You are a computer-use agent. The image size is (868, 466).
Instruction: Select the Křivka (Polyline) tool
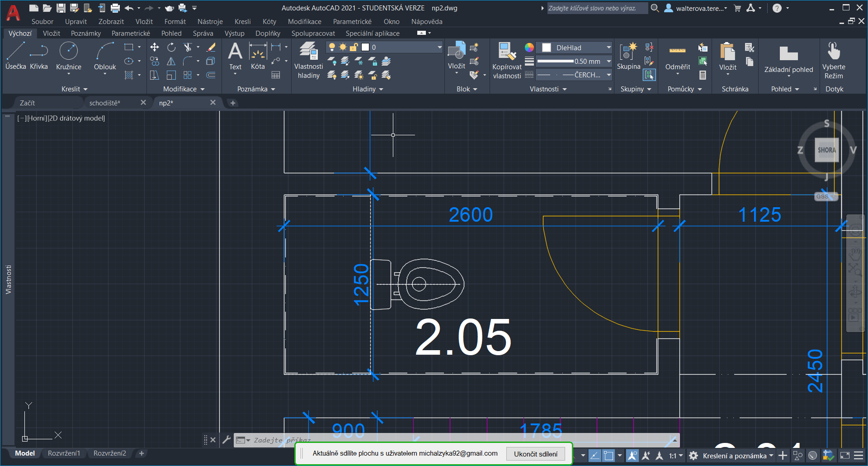pos(39,56)
